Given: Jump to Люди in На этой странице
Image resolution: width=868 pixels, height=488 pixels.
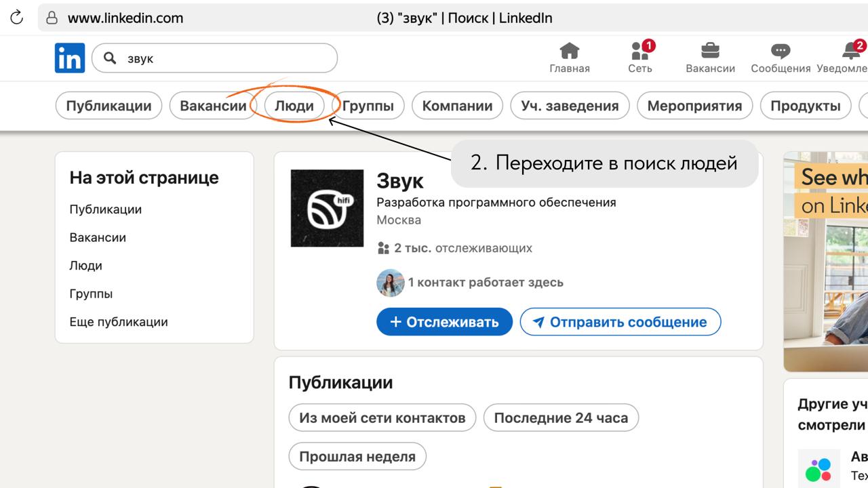Looking at the screenshot, I should tap(86, 266).
